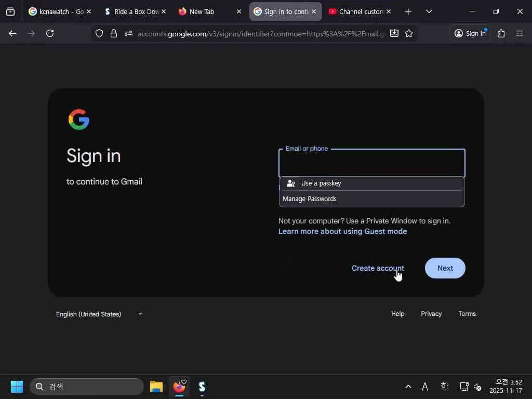Image resolution: width=532 pixels, height=399 pixels.
Task: Click the Create account link
Action: (x=378, y=268)
